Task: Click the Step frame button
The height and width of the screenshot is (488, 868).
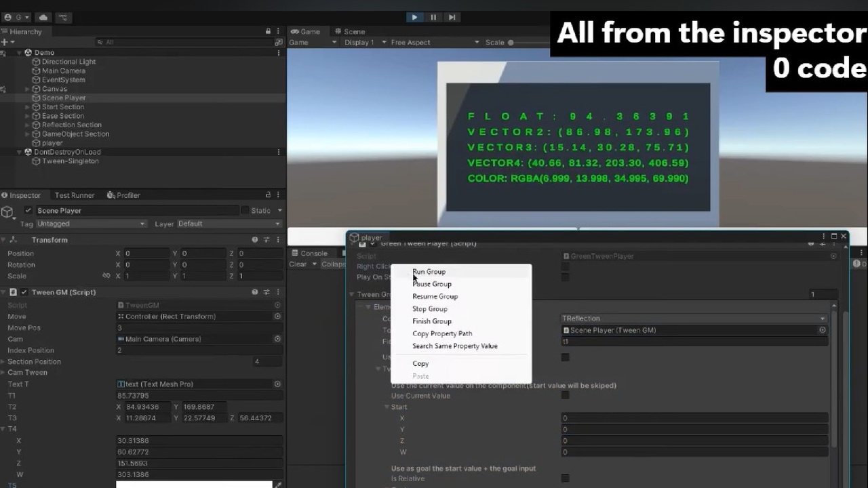Action: [452, 17]
